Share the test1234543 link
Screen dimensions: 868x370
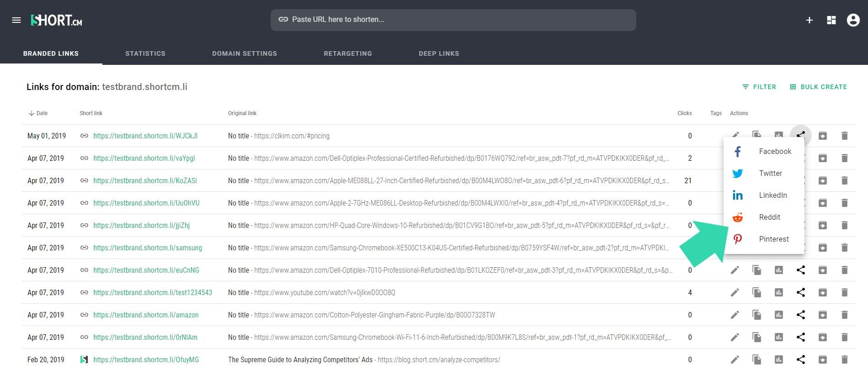[801, 292]
